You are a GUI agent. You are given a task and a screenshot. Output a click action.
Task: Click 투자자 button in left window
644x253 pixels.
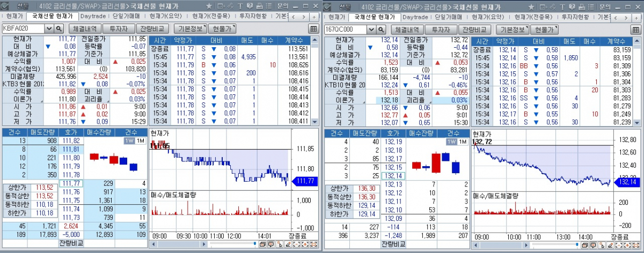click(x=119, y=29)
